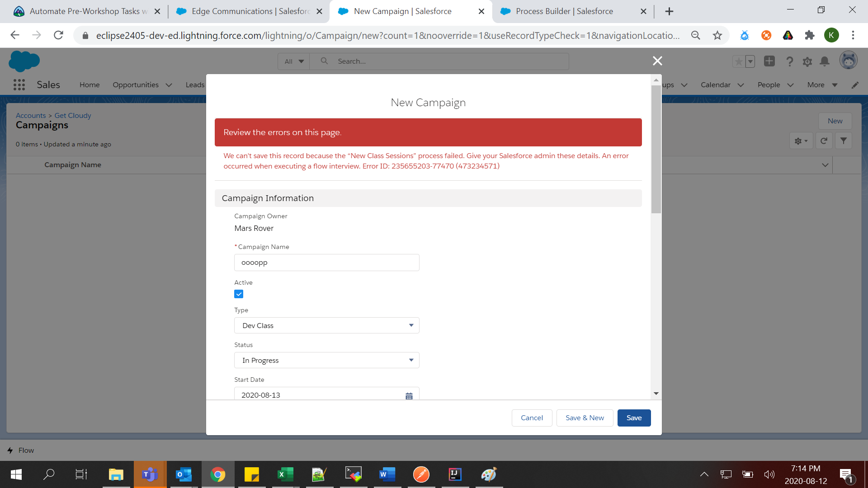Viewport: 868px width, 488px height.
Task: Click the global actions plus icon
Action: (x=769, y=61)
